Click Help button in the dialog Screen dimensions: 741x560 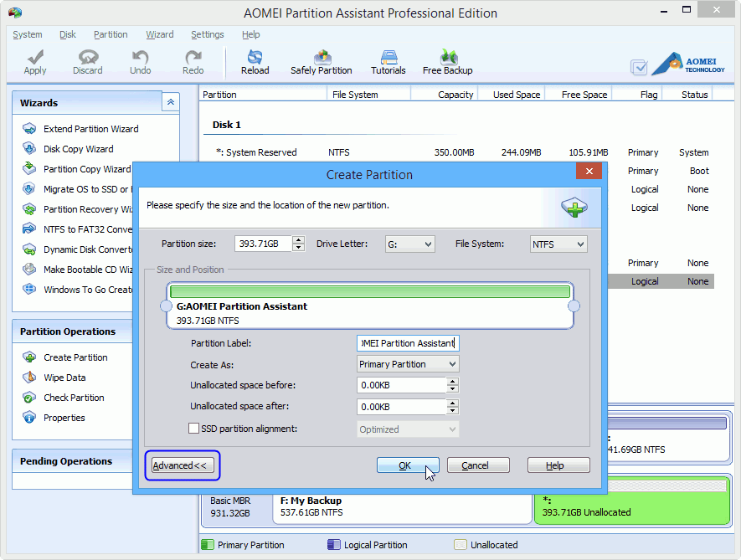[x=558, y=465]
